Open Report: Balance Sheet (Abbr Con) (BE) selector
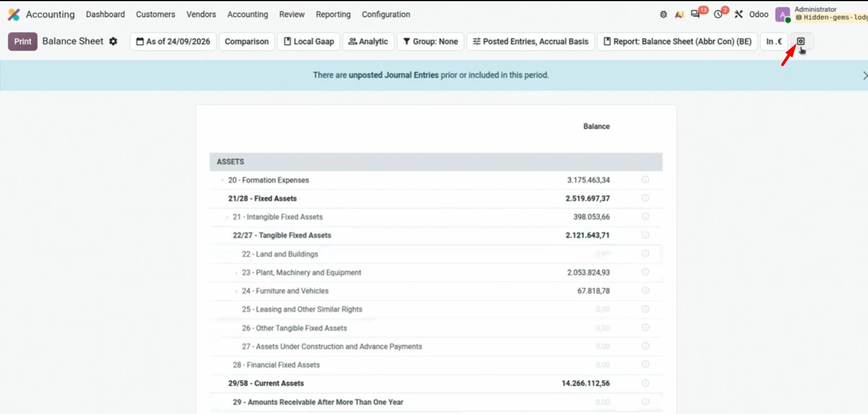This screenshot has width=868, height=414. pos(677,41)
